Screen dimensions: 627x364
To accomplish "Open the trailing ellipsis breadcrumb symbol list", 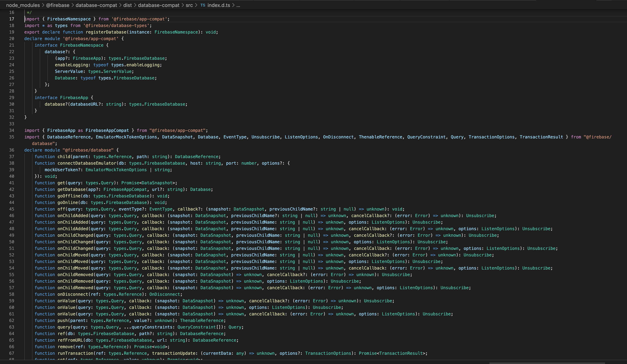I will 238,5.
